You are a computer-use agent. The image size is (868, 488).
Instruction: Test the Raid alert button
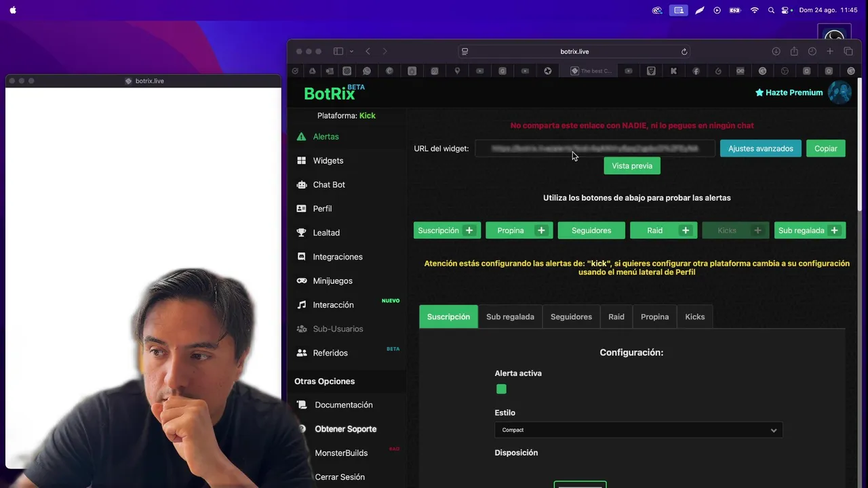point(663,230)
